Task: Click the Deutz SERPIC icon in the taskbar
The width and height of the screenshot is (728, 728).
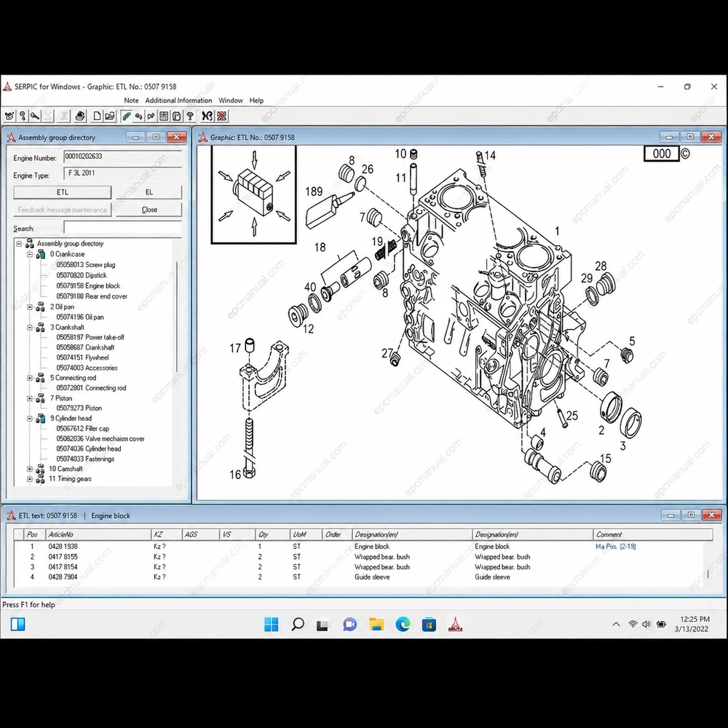Action: pyautogui.click(x=456, y=625)
